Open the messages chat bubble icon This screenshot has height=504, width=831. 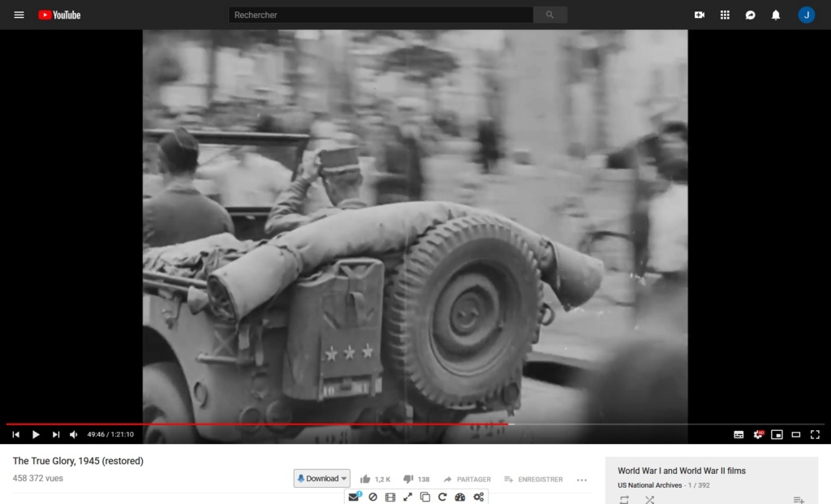tap(751, 15)
